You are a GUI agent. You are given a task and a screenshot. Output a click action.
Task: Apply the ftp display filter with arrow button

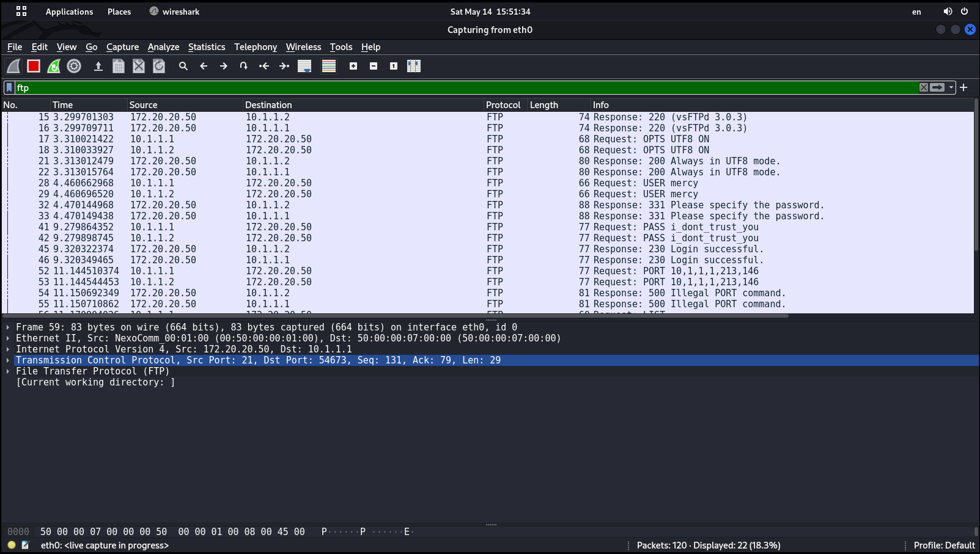937,87
